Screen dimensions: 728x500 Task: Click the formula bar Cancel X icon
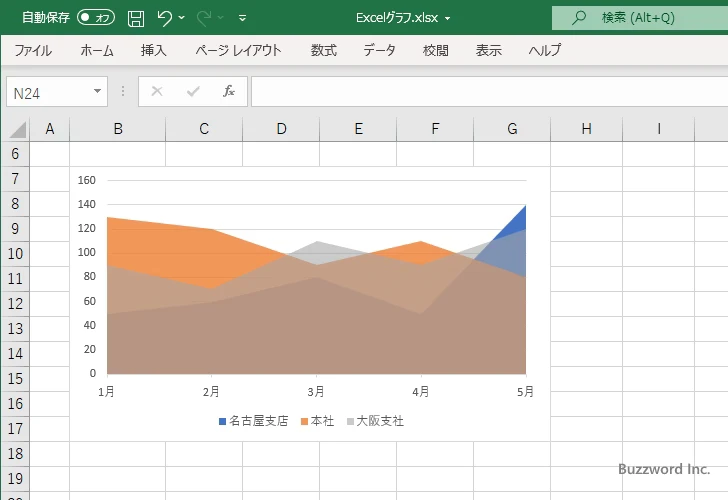157,91
